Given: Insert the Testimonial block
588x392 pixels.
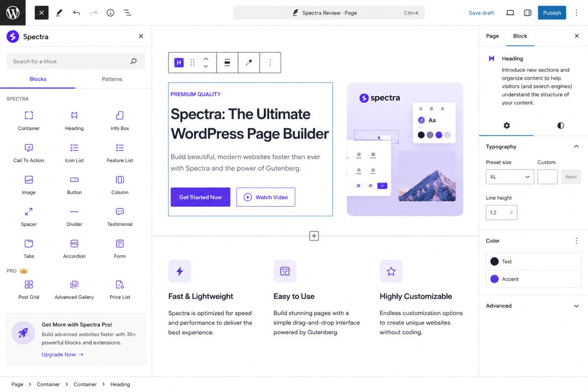Looking at the screenshot, I should 120,217.
